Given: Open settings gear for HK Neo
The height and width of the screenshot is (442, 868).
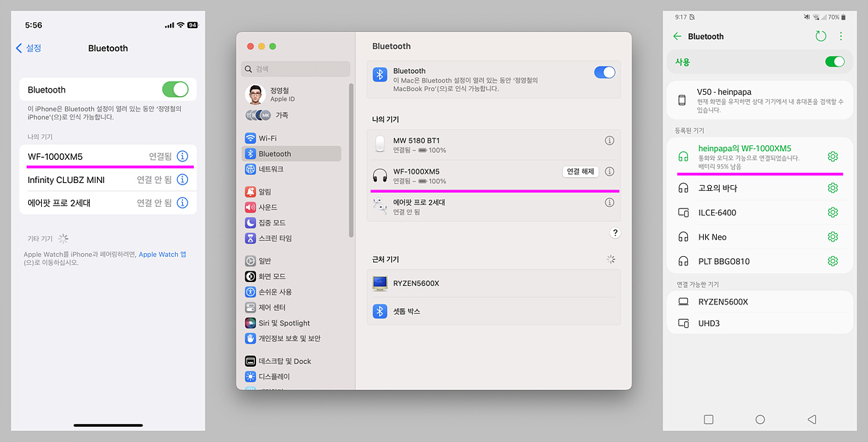Looking at the screenshot, I should coord(833,237).
